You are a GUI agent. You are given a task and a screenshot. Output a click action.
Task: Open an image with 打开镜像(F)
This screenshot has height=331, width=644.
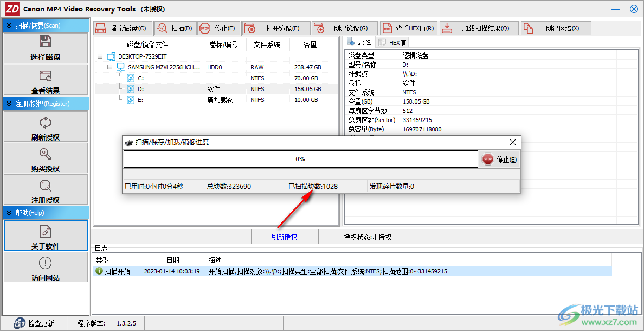(x=276, y=28)
